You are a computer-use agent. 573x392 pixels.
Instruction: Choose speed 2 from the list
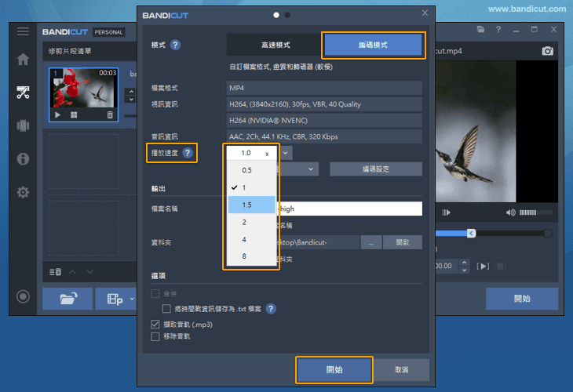(251, 223)
